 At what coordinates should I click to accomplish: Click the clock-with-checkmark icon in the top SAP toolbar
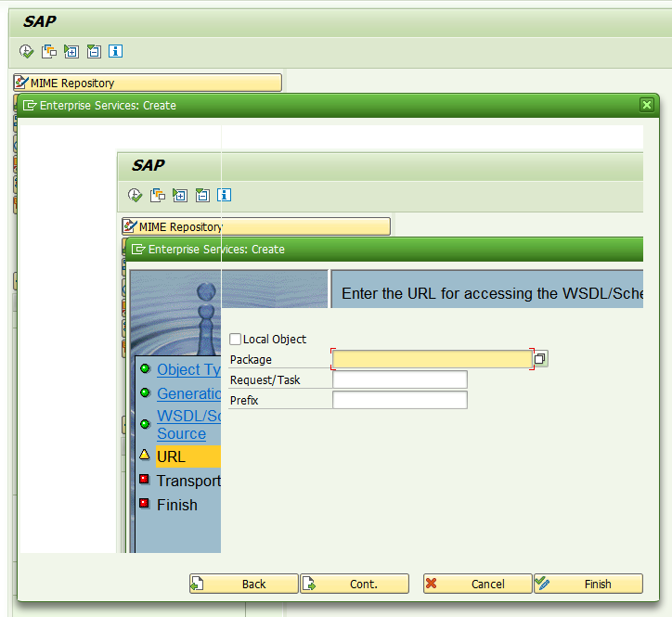[x=27, y=51]
